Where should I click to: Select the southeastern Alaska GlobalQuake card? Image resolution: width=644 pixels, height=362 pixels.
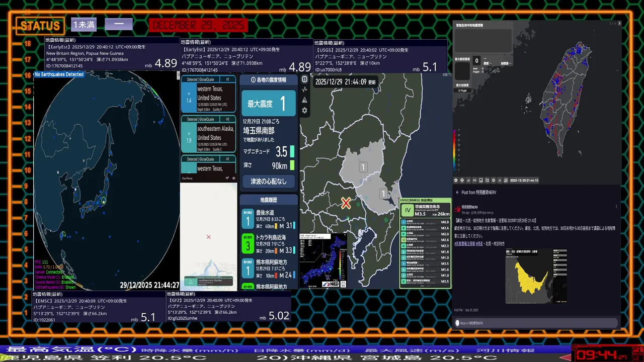(208, 134)
